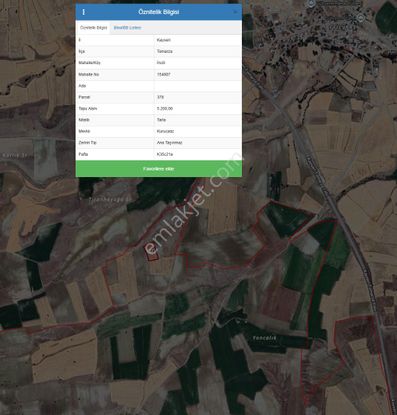Click the round map marker icon right of the village

tap(361, 17)
